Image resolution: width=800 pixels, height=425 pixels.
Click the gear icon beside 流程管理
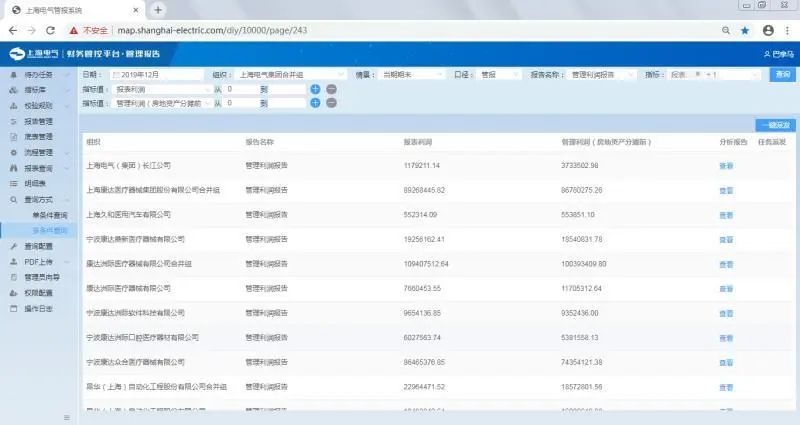click(14, 153)
